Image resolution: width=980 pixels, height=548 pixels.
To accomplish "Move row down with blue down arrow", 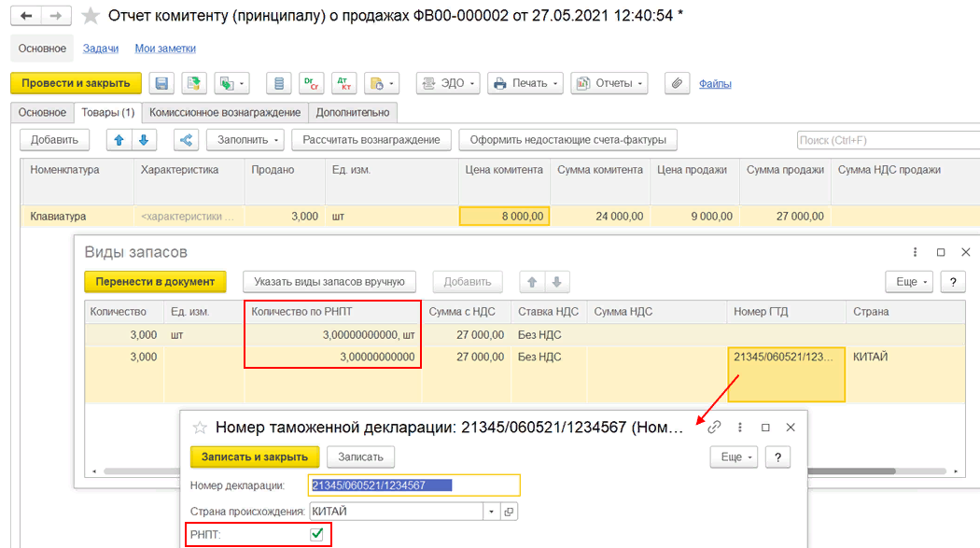I will pyautogui.click(x=143, y=140).
